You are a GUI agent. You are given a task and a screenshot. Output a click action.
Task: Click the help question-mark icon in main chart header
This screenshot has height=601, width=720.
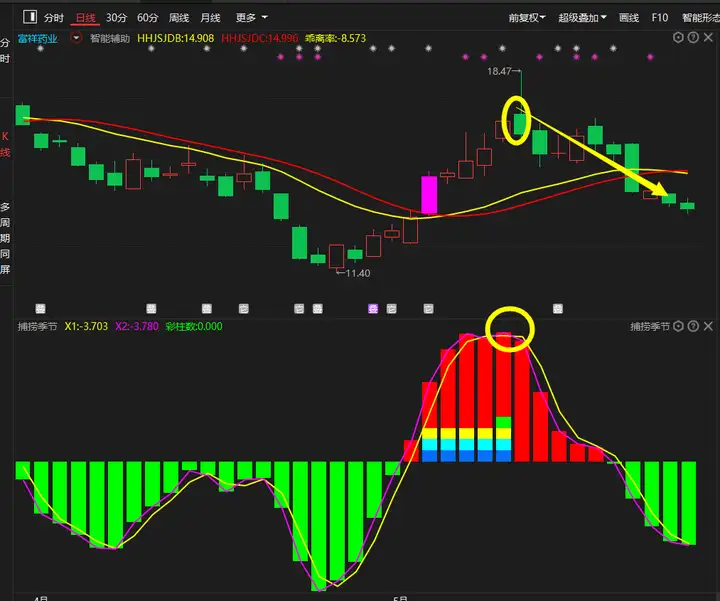coord(692,38)
